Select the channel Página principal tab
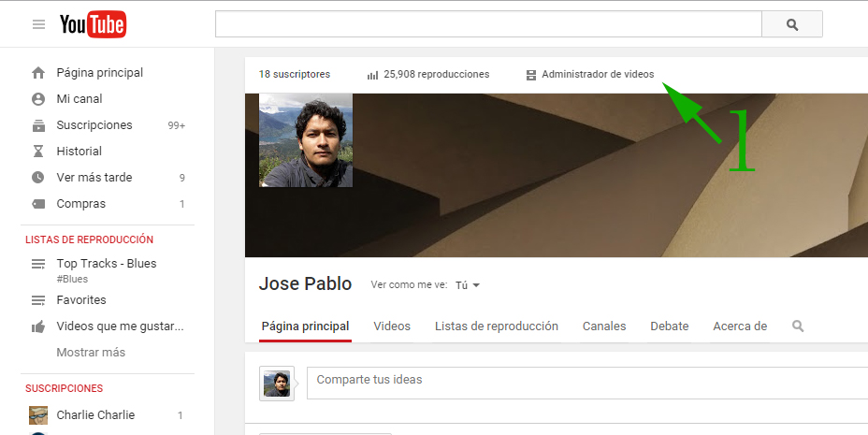Screen dimensions: 868x435 (x=306, y=326)
